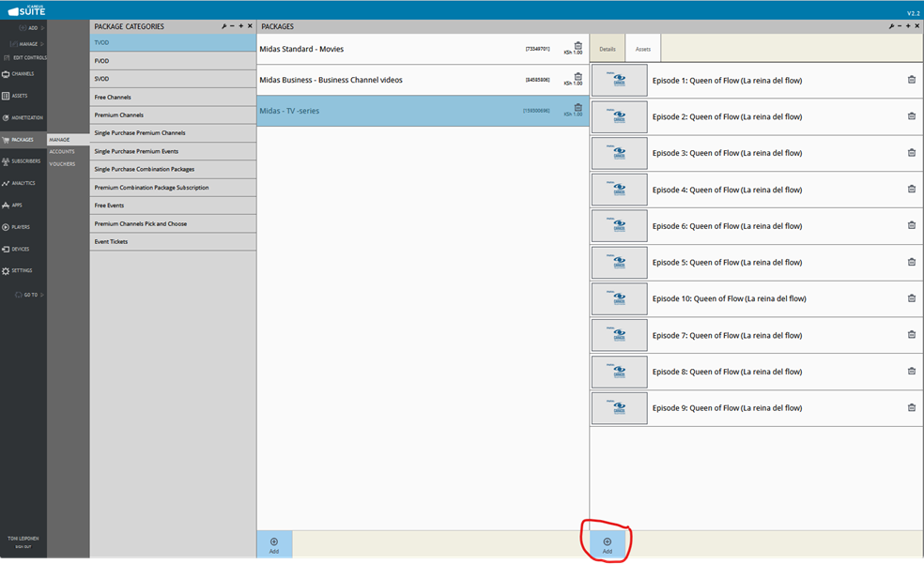Screen dimensions: 924x564
Task: Click Add button below episode list
Action: [x=608, y=545]
